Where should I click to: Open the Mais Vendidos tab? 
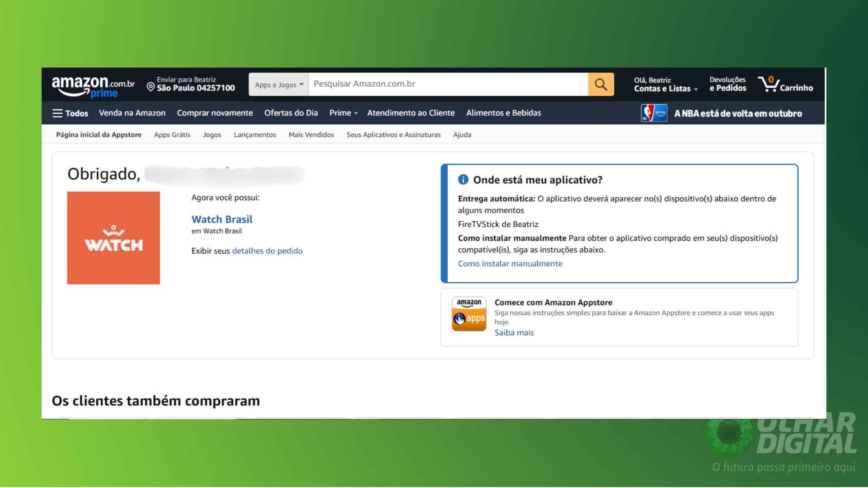[311, 135]
